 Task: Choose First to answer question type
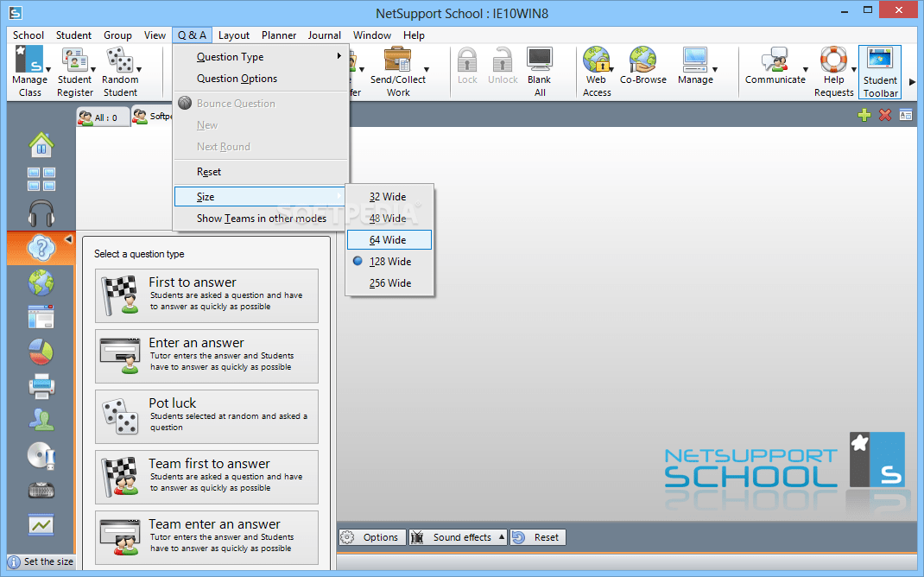207,296
